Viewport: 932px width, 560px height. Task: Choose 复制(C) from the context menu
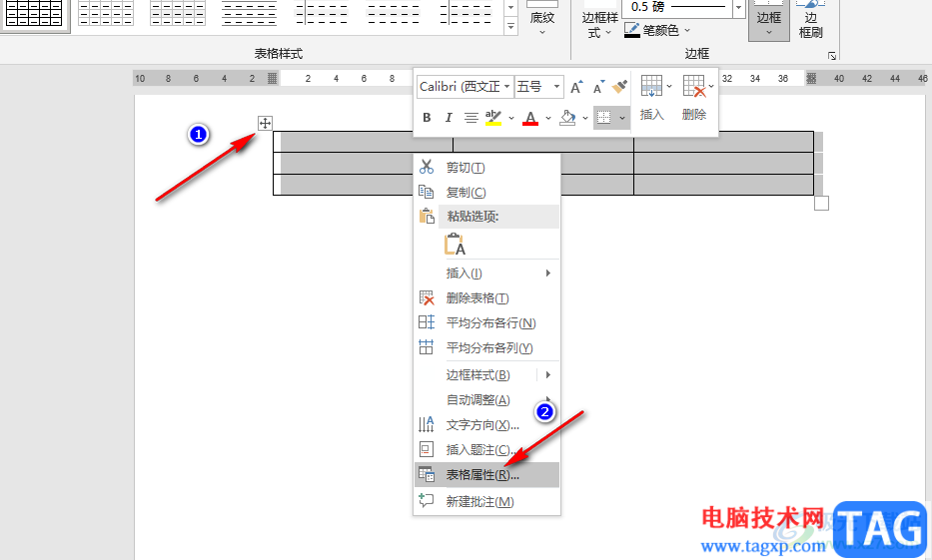click(486, 192)
